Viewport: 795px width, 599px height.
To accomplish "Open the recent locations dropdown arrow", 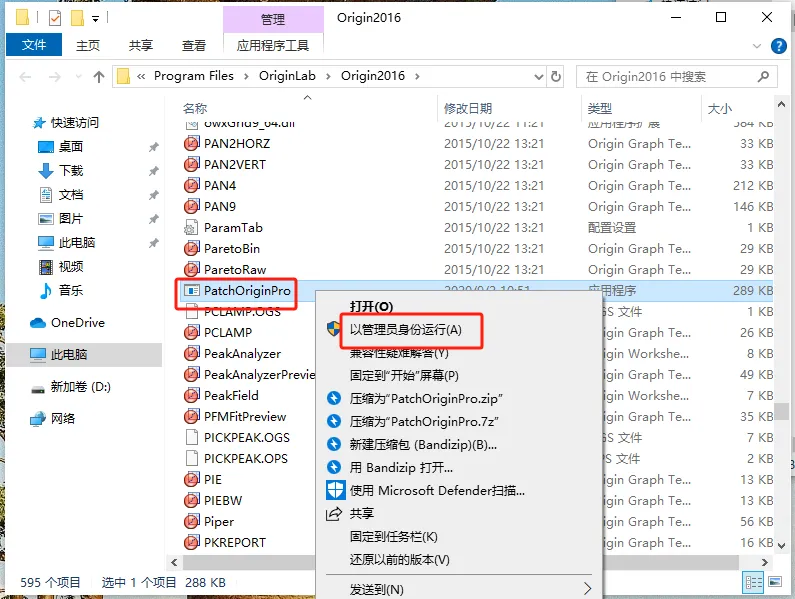I will pos(79,77).
